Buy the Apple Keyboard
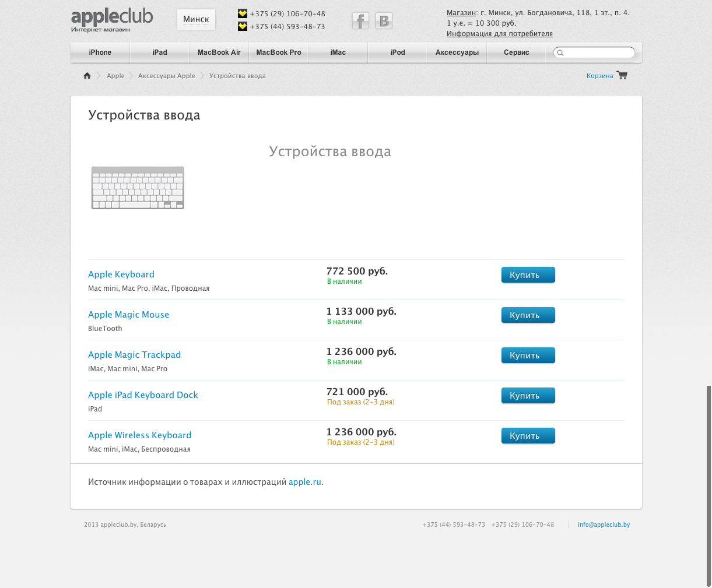 click(528, 275)
